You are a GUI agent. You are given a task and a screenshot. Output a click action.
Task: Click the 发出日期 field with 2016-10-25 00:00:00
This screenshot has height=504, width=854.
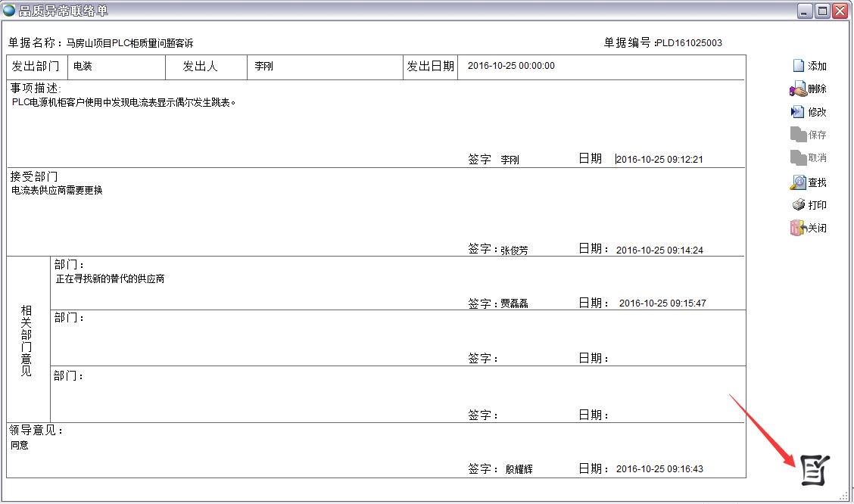(511, 66)
